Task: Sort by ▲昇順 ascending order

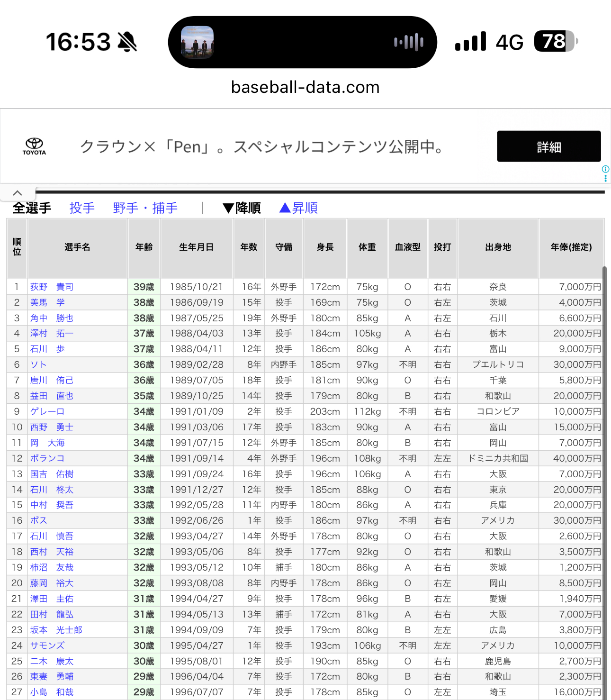Action: tap(299, 208)
